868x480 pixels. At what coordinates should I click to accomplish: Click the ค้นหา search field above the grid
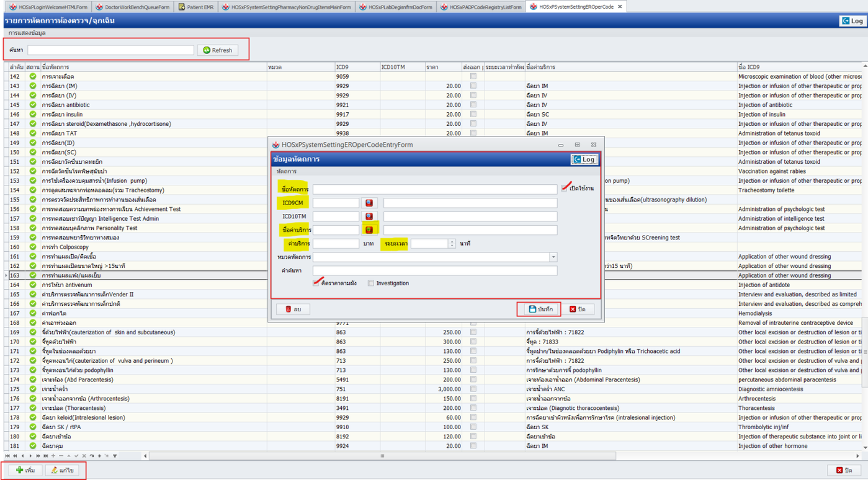(x=110, y=50)
